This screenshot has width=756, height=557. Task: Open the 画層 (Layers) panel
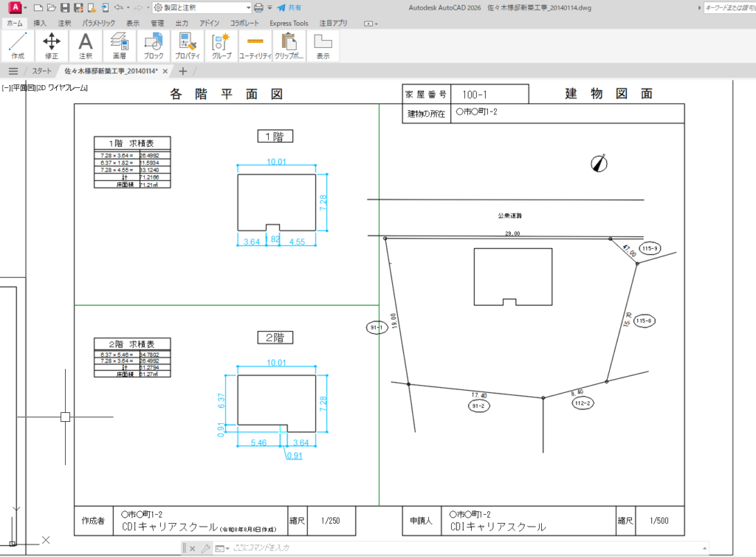[119, 46]
